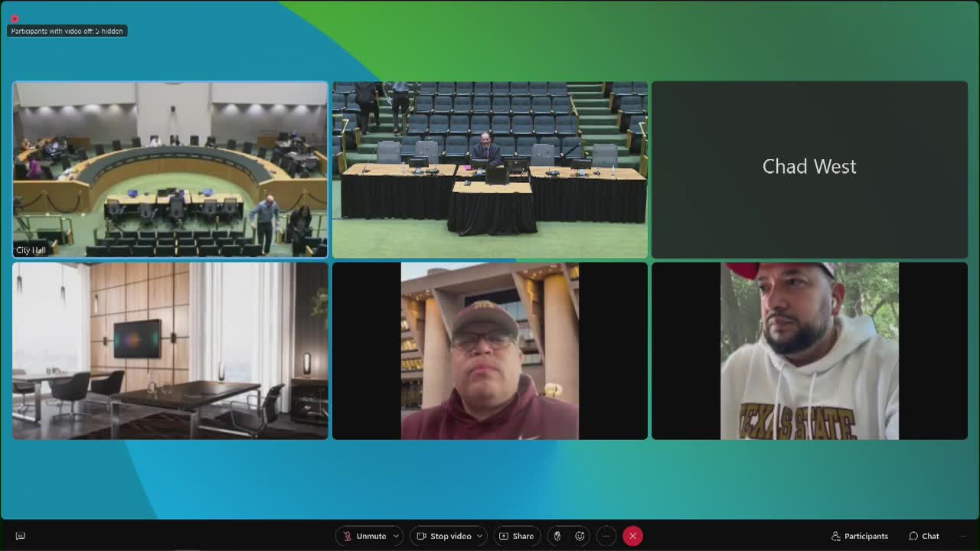Leave the meeting with the red X button

[632, 536]
